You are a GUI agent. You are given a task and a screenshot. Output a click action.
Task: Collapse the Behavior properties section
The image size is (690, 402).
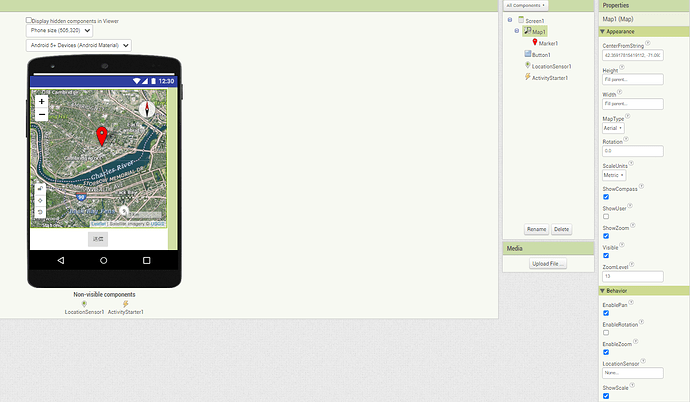tap(602, 291)
